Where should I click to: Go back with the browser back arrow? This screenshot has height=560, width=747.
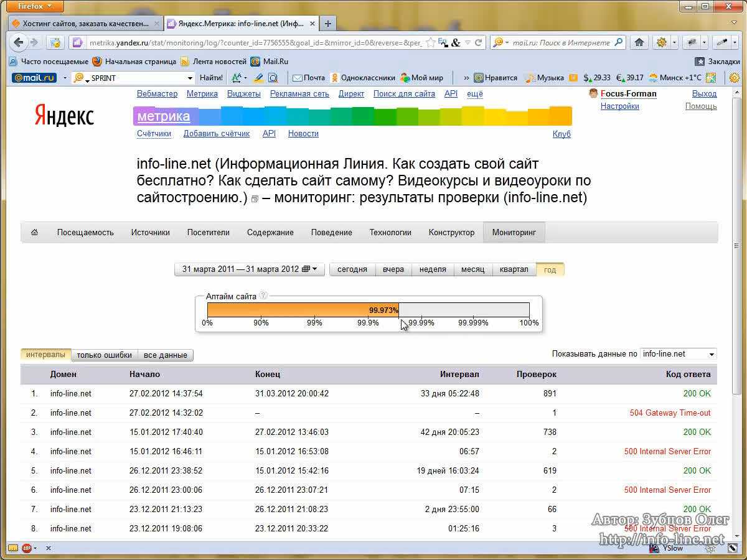[19, 42]
